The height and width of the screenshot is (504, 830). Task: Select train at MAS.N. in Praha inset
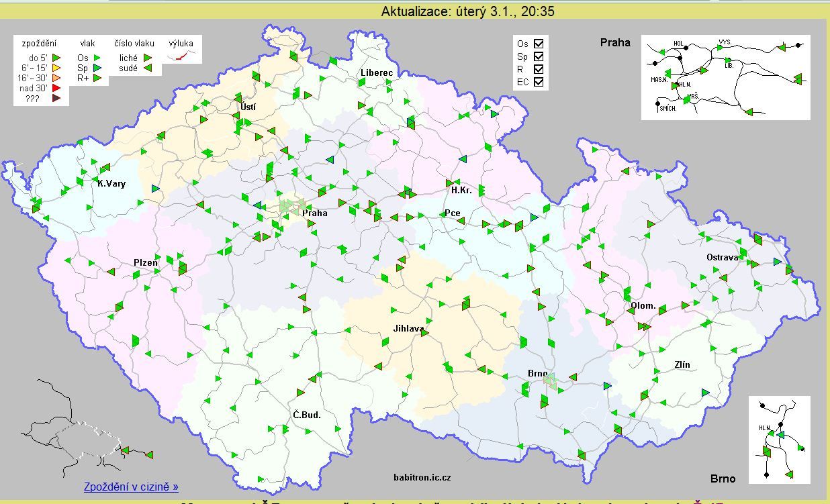click(x=667, y=73)
